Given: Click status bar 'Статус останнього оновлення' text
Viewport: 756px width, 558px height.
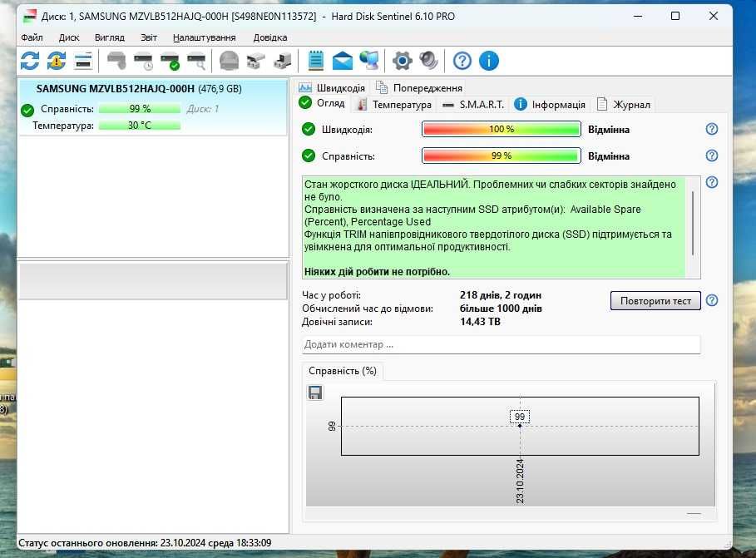Looking at the screenshot, I should 145,543.
